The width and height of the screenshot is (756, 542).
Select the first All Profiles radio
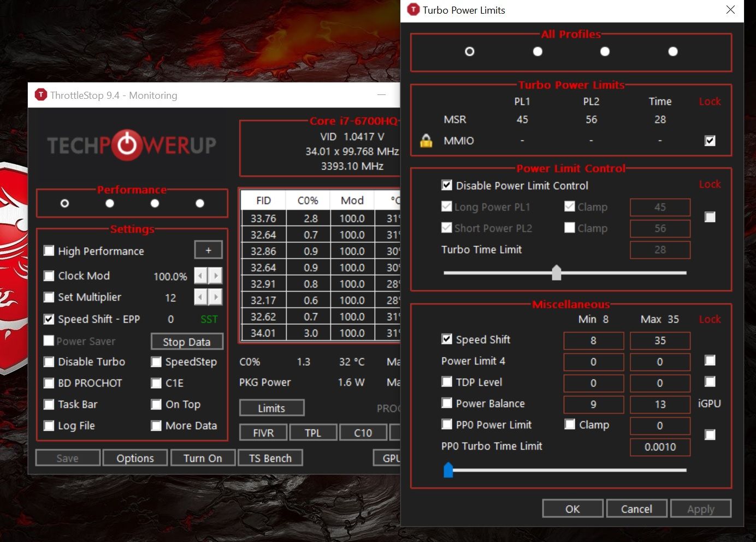(x=470, y=51)
